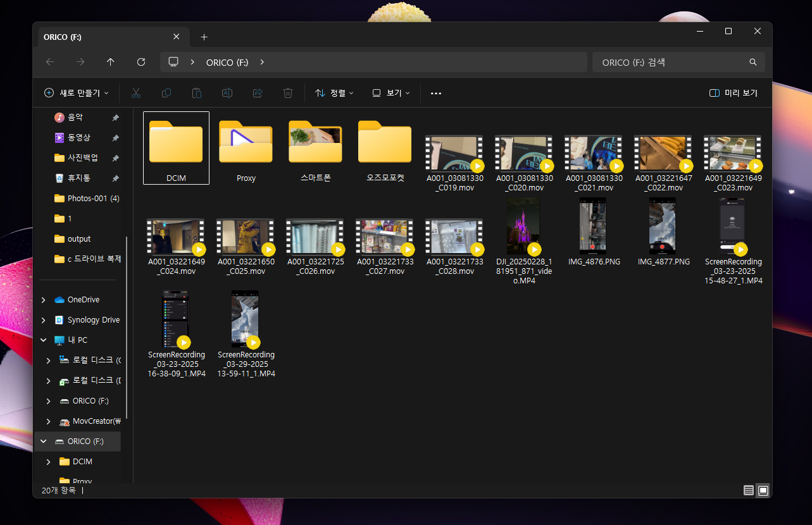Go up one folder level
812x525 pixels.
point(111,62)
